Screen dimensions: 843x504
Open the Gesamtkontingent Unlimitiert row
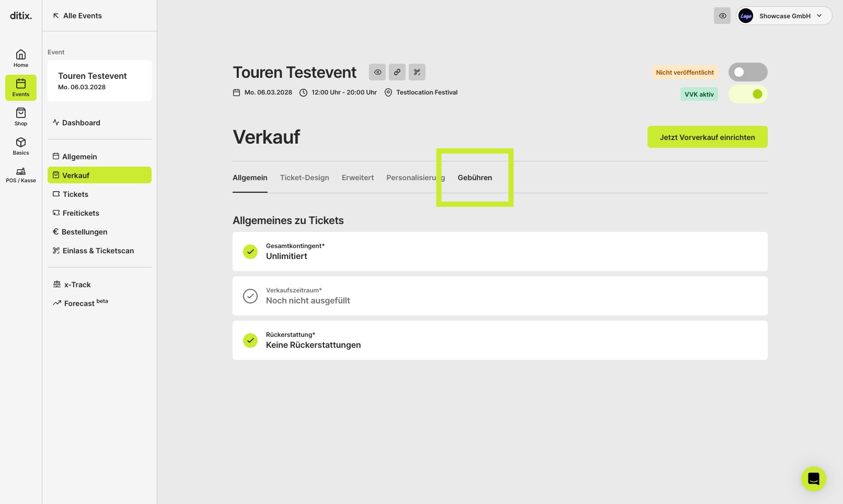(x=500, y=251)
